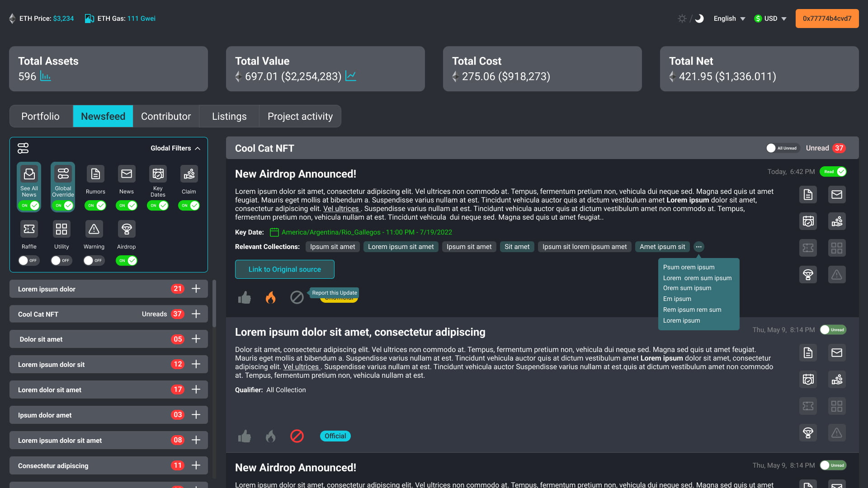
Task: Open the Project activity tab
Action: [300, 116]
